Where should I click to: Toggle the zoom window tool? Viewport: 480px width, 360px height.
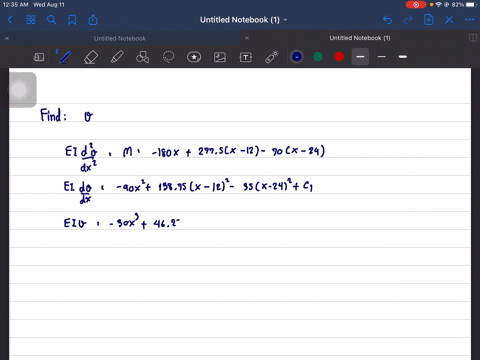pyautogui.click(x=39, y=57)
